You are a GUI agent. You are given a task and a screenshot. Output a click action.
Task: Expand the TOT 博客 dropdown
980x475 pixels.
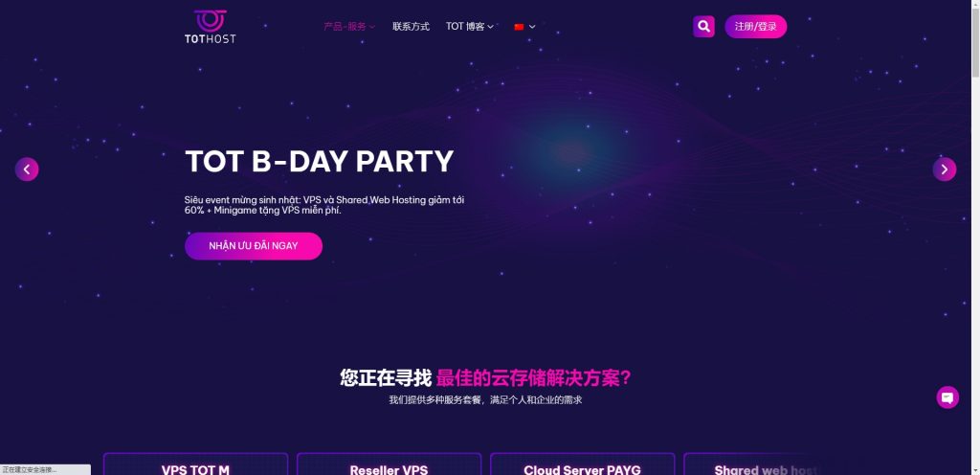point(470,27)
